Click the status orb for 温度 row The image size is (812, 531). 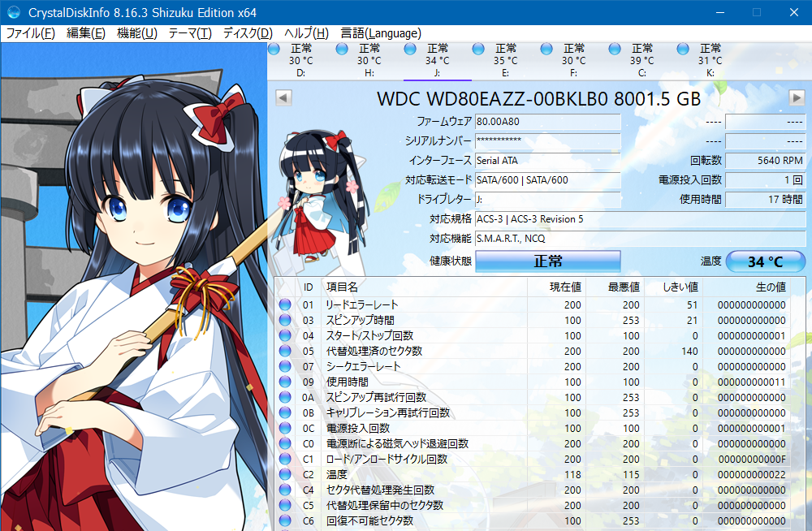[285, 474]
